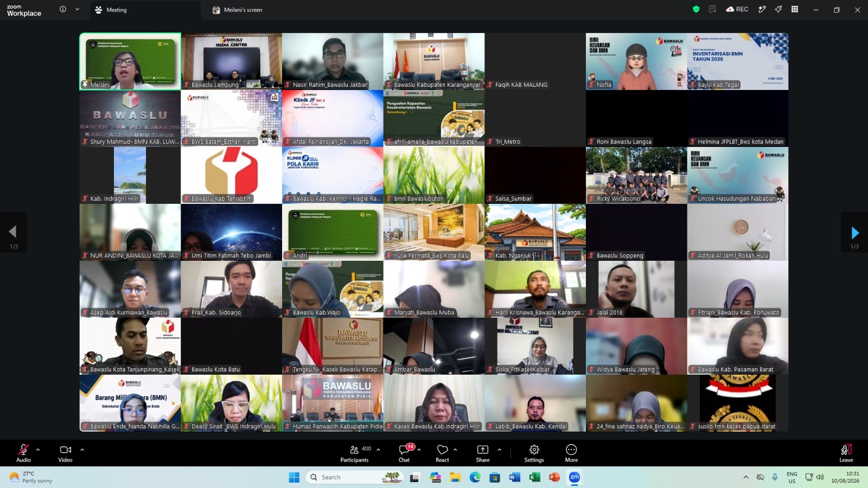Open Microsoft Edge from the taskbar

coord(475,477)
